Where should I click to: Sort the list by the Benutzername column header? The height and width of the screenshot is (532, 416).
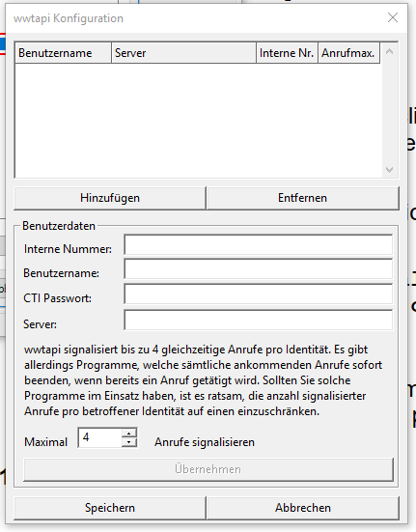click(64, 53)
